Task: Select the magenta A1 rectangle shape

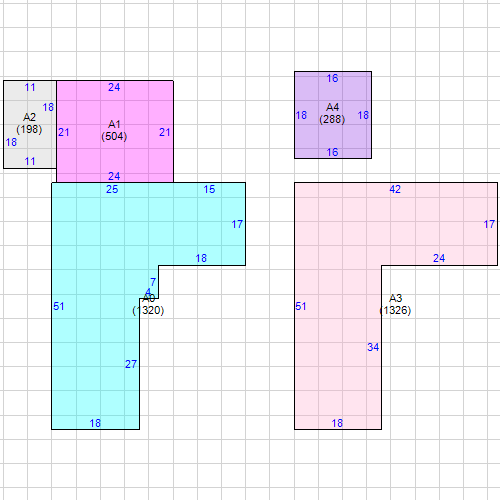Action: click(115, 131)
